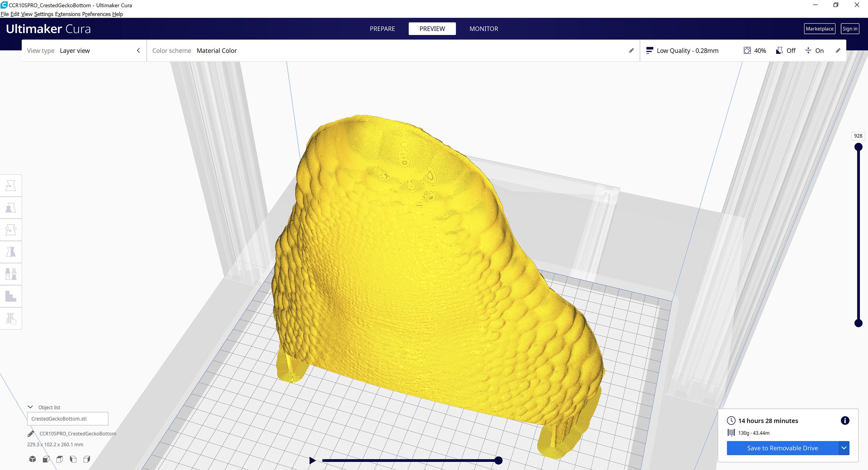Image resolution: width=868 pixels, height=470 pixels.
Task: Click the Marketplace button
Action: (x=820, y=29)
